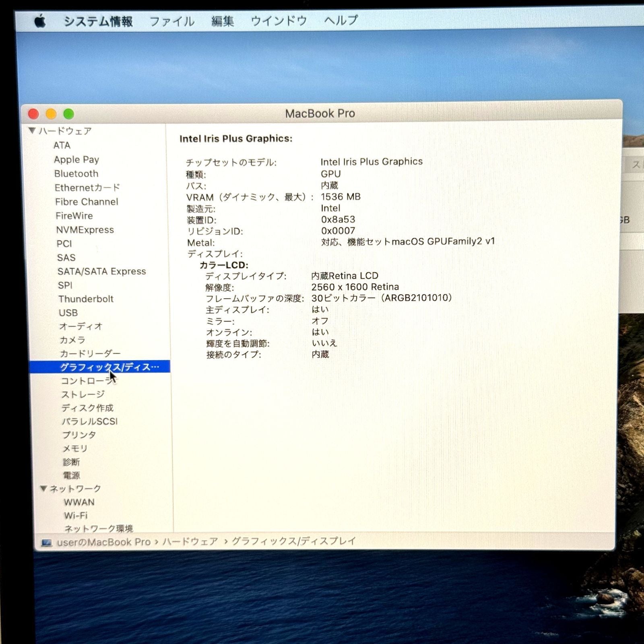Select ディスク作成 in the sidebar
This screenshot has height=644, width=644.
pos(87,408)
